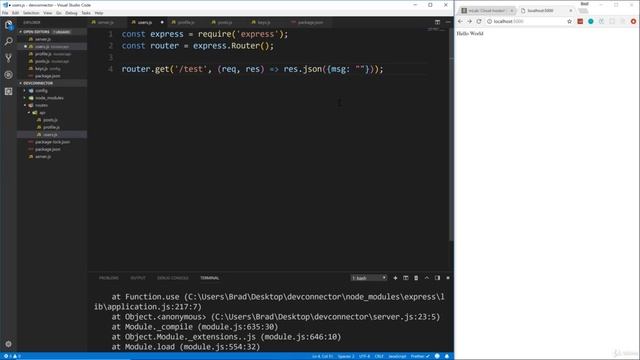Viewport: 640px width, 360px height.
Task: Move the panel to the side
Action: (437, 278)
